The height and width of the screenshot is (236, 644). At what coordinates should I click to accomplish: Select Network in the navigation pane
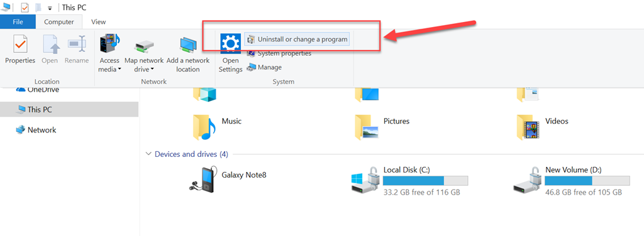(36, 131)
